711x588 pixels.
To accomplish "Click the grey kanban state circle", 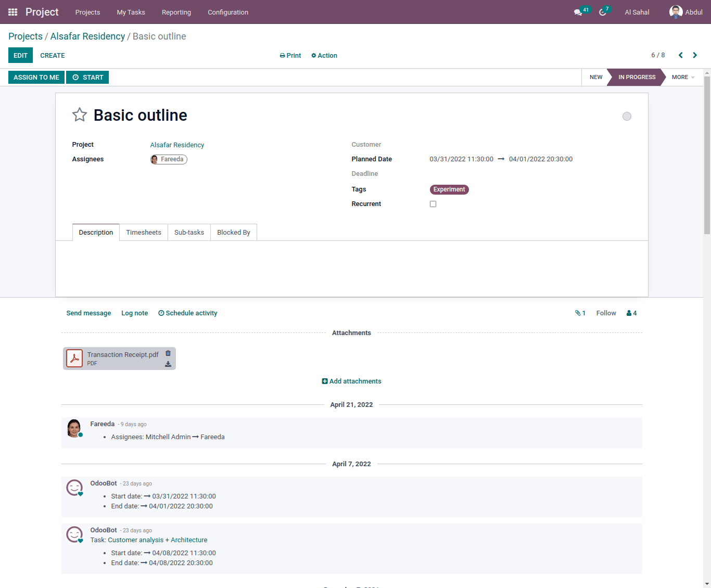I will click(627, 116).
